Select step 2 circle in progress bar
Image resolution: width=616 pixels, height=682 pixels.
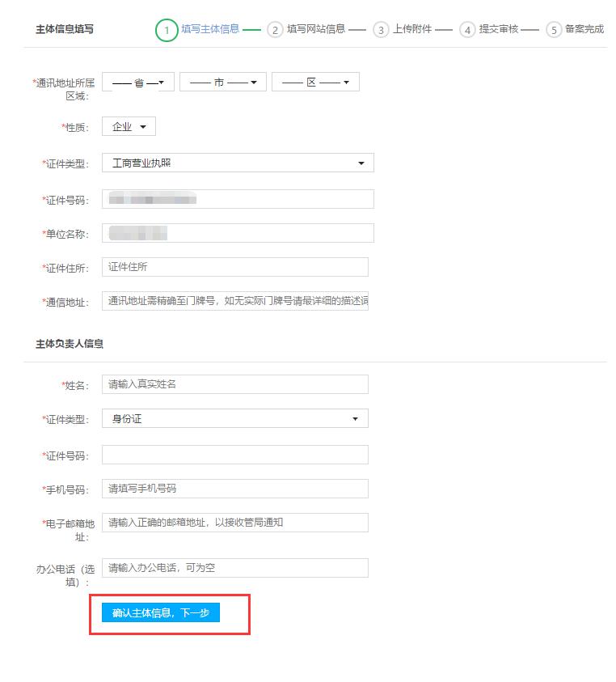click(x=275, y=30)
